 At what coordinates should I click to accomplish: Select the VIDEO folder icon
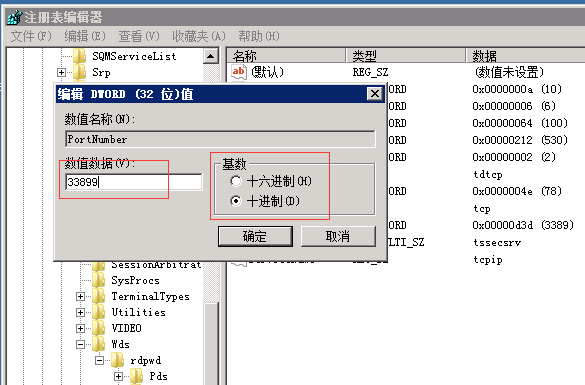99,328
